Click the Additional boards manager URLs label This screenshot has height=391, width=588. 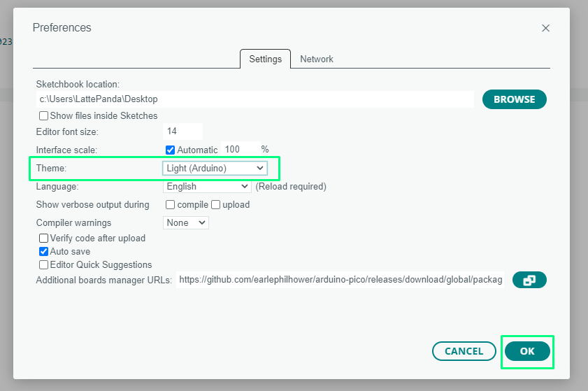(104, 280)
